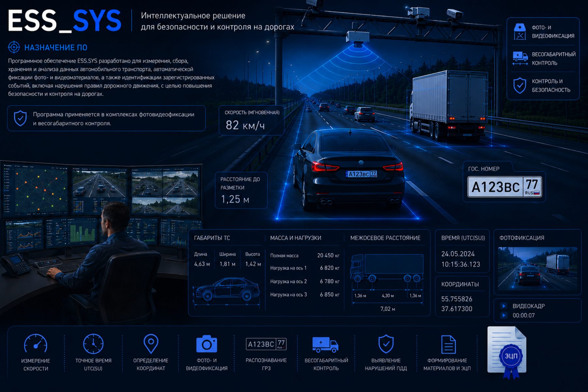Screen dimensions: 588x392
Task: Click the license plate on the black sedan
Action: coord(361,174)
